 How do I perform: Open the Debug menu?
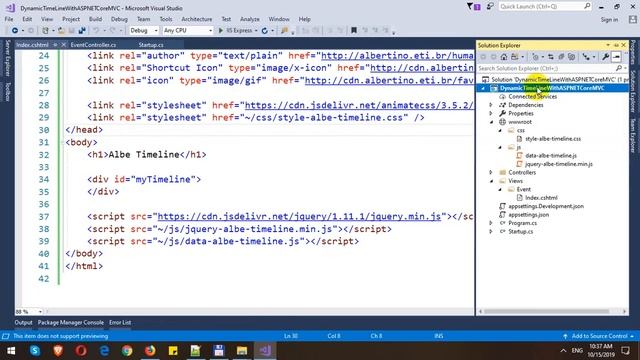119,19
